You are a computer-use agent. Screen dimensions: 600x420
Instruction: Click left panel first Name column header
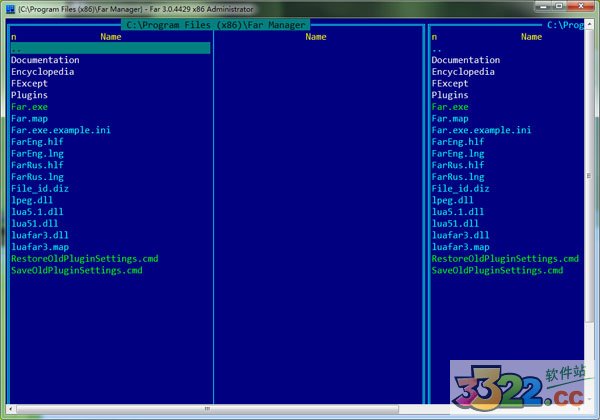pos(111,37)
